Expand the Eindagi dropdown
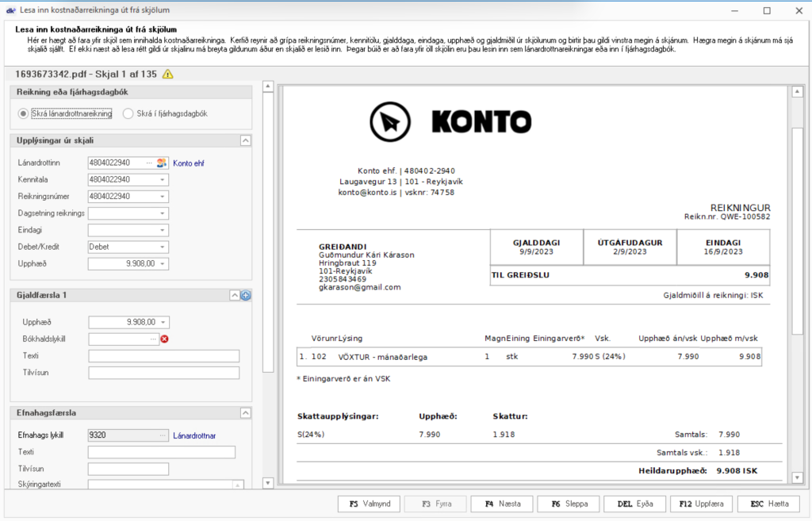 [163, 230]
